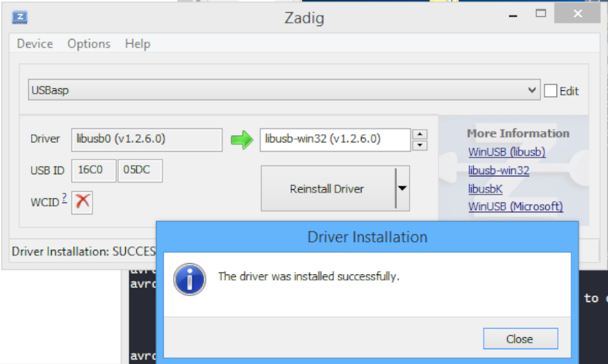Minimize the Zadig window
The width and height of the screenshot is (608, 364).
[x=513, y=16]
